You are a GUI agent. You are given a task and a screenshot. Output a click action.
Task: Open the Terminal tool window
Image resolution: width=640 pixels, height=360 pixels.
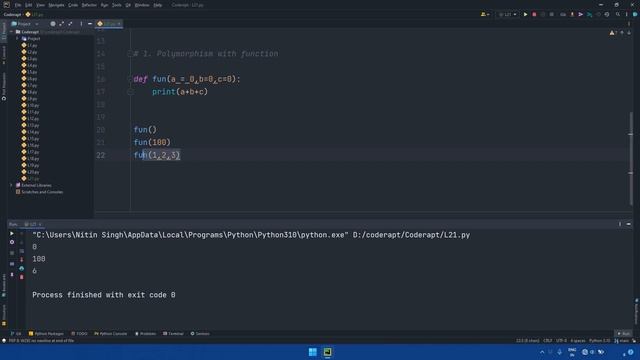point(173,333)
